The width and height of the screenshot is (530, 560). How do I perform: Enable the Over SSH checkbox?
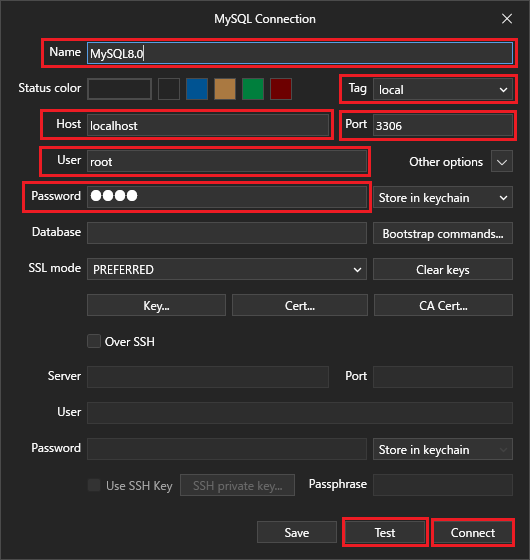coord(94,341)
